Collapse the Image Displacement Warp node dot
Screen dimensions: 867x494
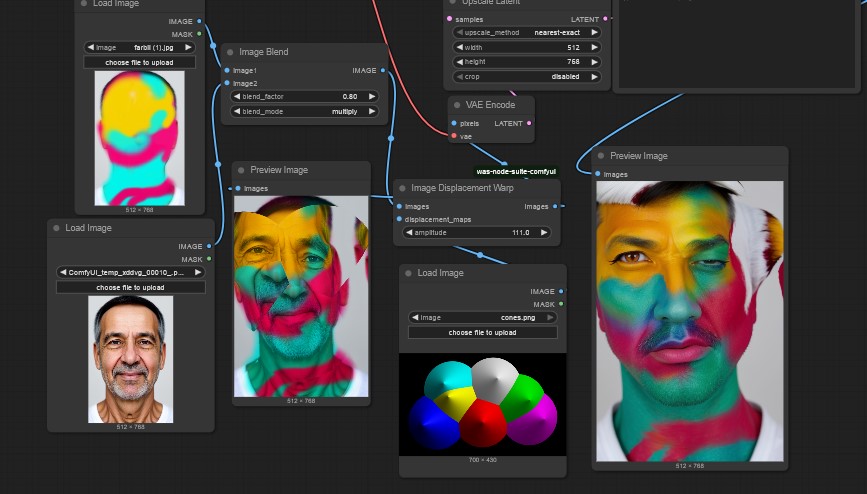tap(403, 189)
